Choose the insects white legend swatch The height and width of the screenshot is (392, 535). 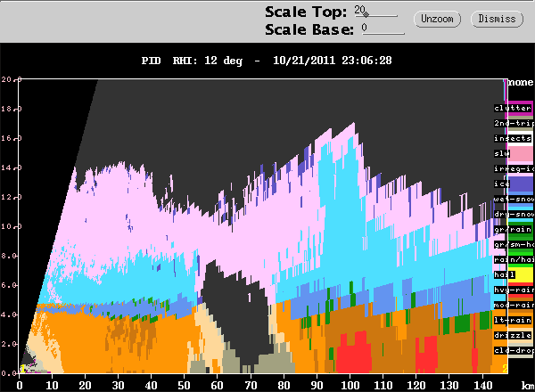click(x=521, y=138)
